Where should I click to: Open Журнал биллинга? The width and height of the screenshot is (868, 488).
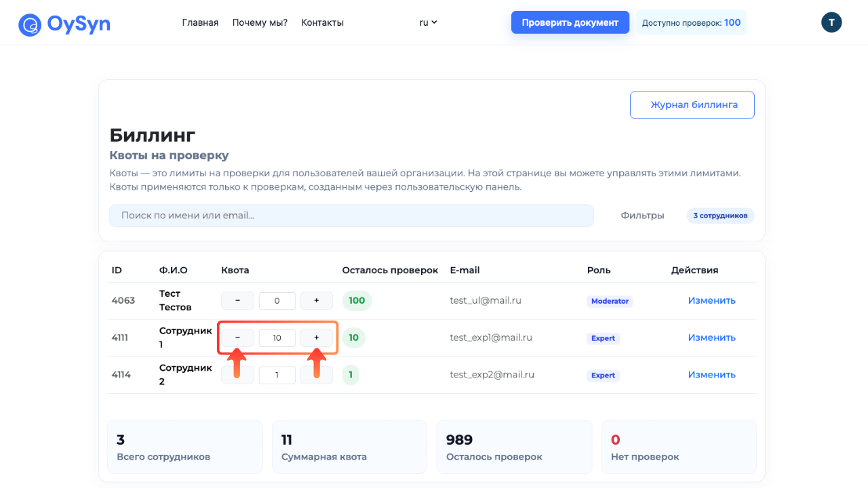click(x=692, y=105)
